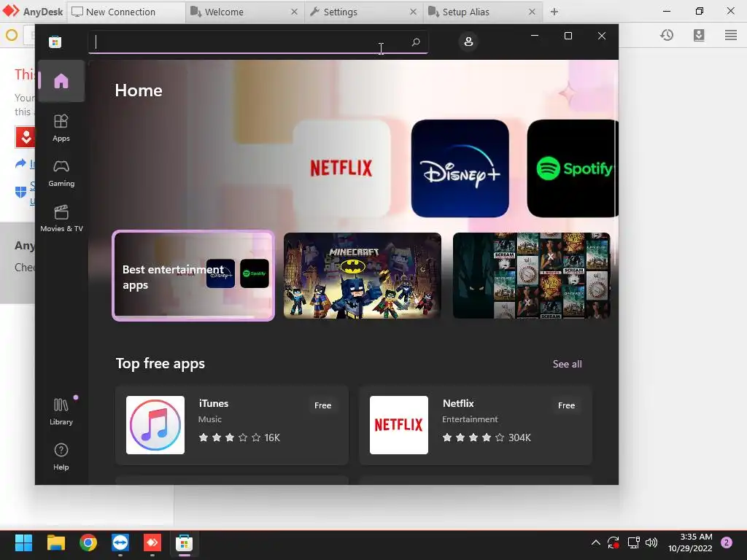Screen dimensions: 747x560
Task: Click the iTunes 16K rating text
Action: [272, 437]
